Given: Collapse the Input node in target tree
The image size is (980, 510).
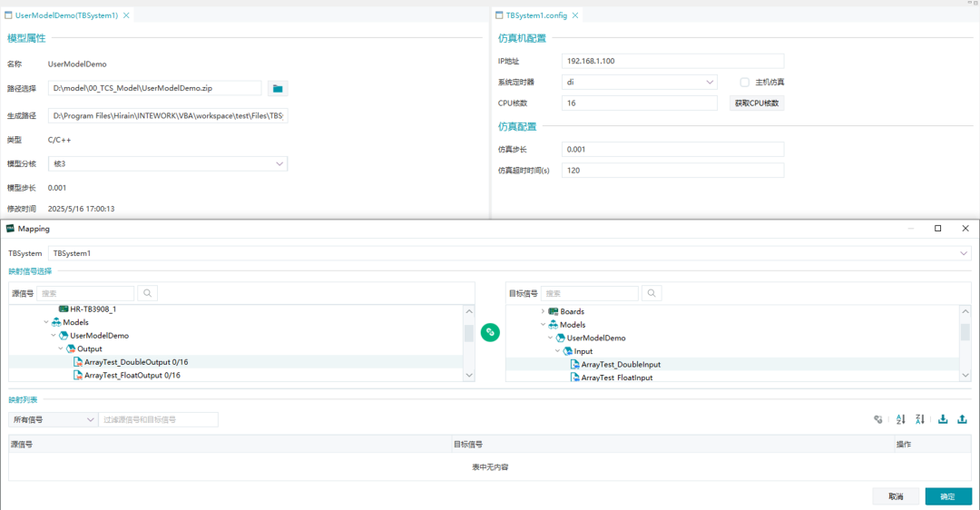Looking at the screenshot, I should (x=557, y=351).
